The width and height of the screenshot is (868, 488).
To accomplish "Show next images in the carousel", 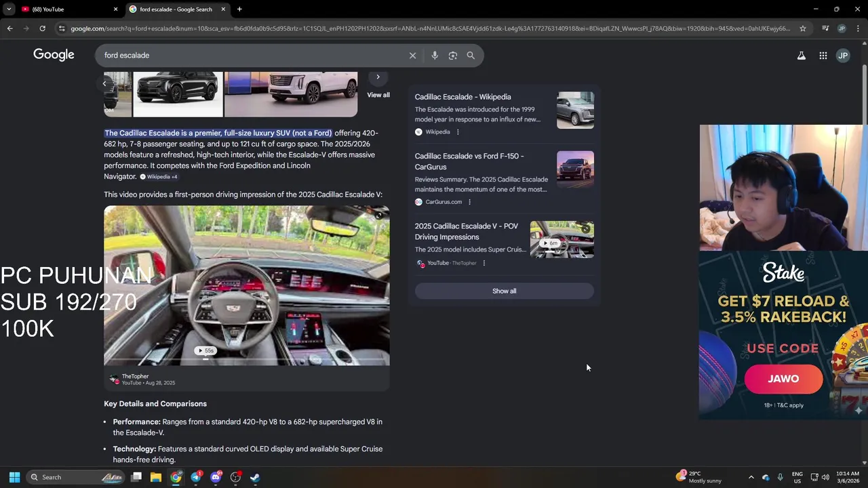I will (x=378, y=77).
